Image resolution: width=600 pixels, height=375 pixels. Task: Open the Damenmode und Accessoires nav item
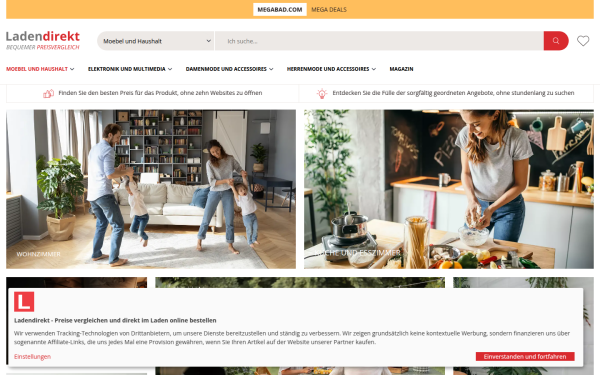(226, 69)
